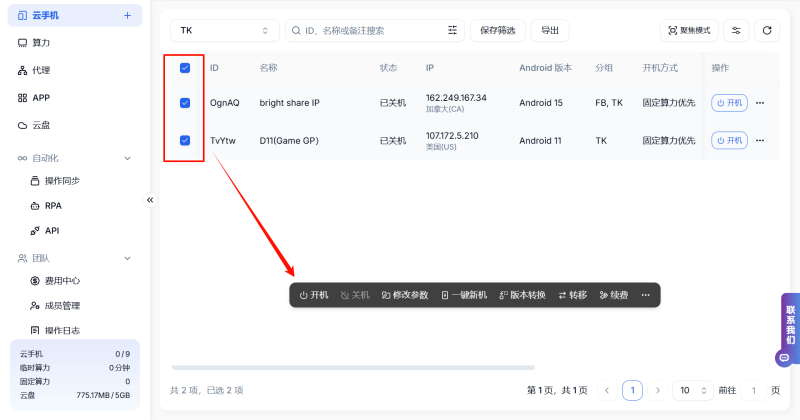Select page 1 in pagination
This screenshot has width=800, height=420.
[x=632, y=390]
